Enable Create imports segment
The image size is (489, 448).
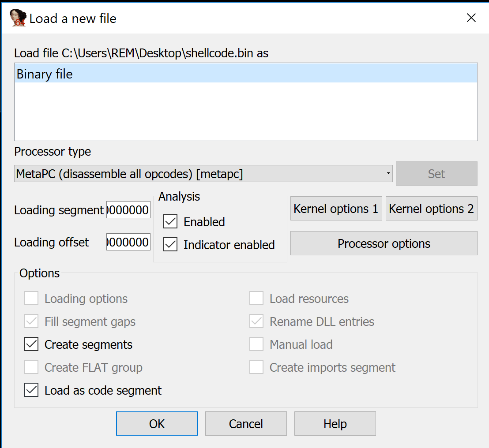pyautogui.click(x=256, y=367)
